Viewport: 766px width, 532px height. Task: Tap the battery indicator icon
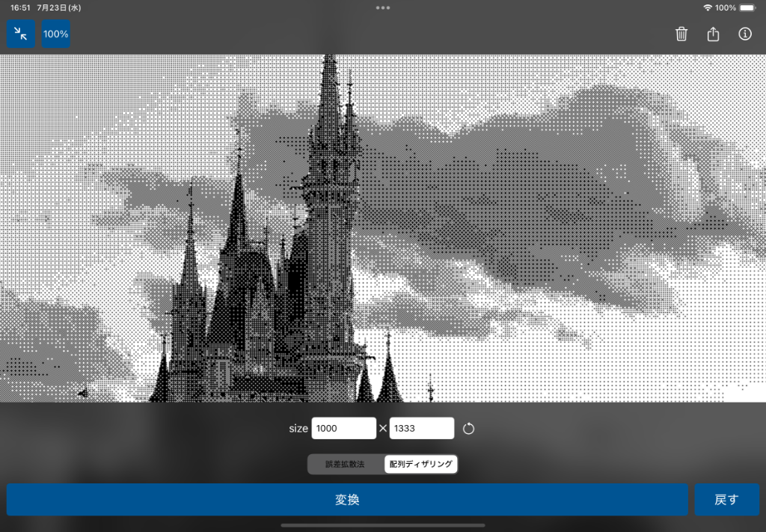click(747, 7)
